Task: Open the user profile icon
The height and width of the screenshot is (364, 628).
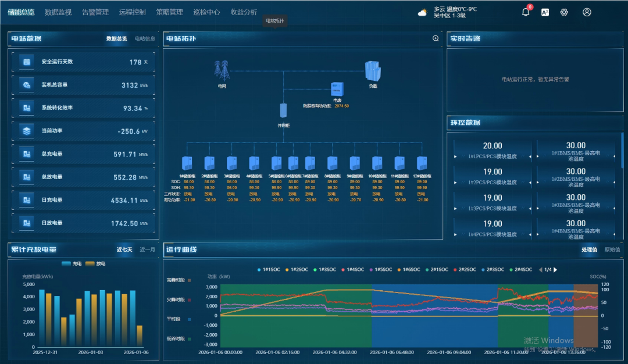Action: point(587,12)
